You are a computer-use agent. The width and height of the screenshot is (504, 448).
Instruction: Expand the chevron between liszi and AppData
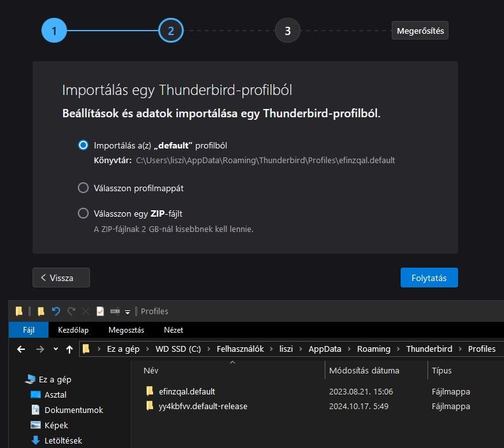(301, 349)
